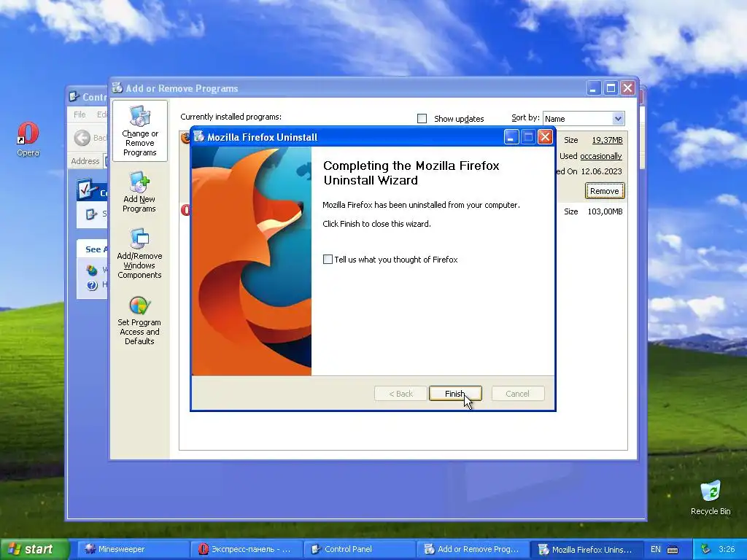Viewport: 747px width, 560px height.
Task: Click the 3:26 clock in tray
Action: click(727, 549)
